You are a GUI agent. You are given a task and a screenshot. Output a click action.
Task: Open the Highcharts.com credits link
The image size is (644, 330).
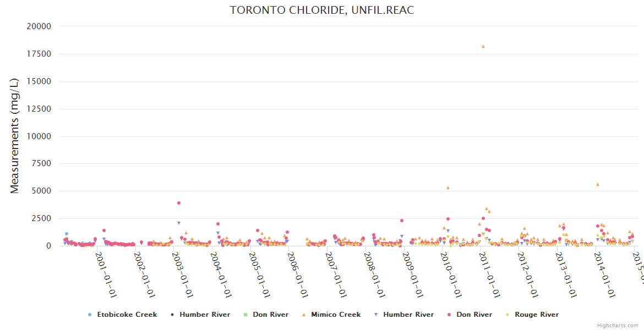tap(618, 326)
